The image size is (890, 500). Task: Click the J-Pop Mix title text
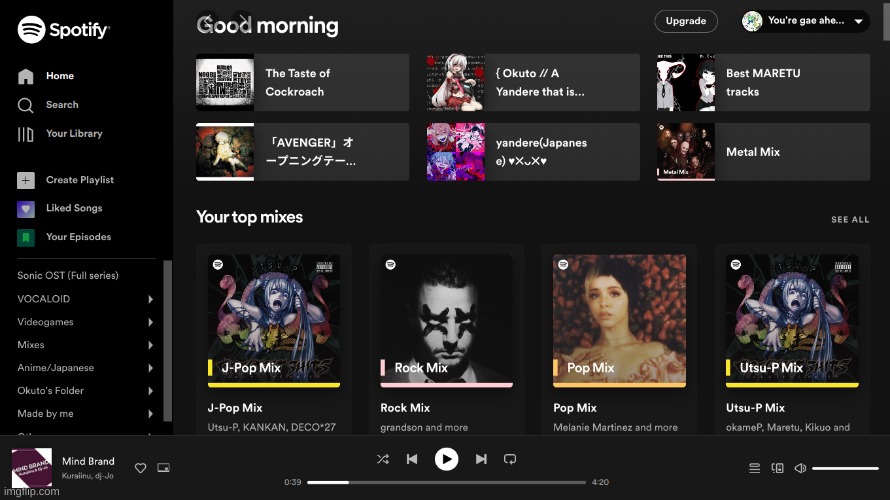235,408
